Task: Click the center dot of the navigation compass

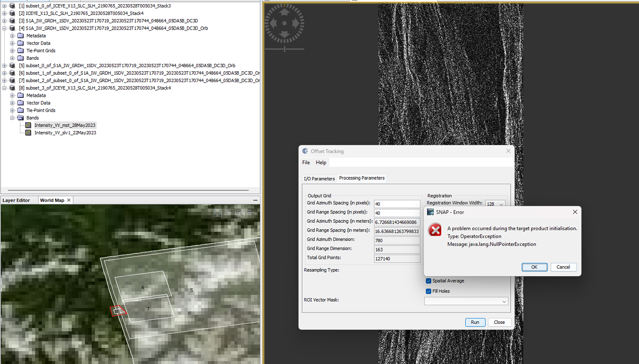Action: coord(284,23)
